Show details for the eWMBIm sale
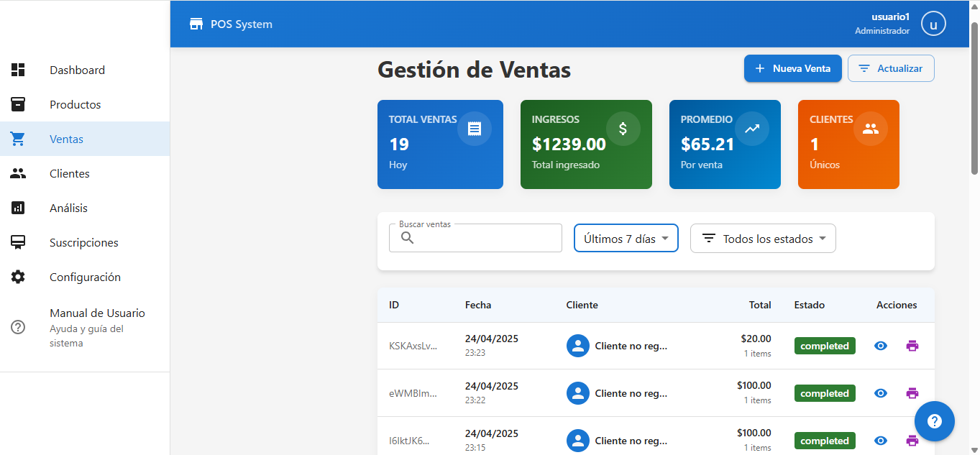 (881, 393)
